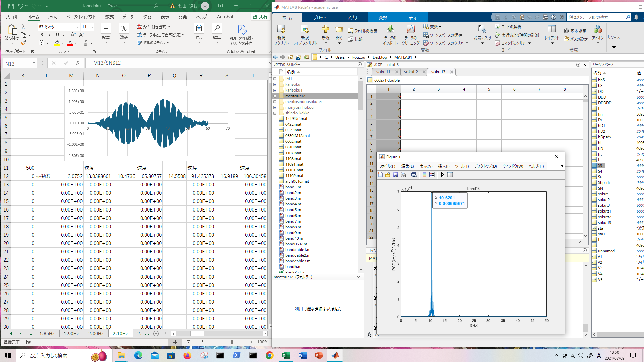Switch Excel to Page Layout view

[189, 342]
